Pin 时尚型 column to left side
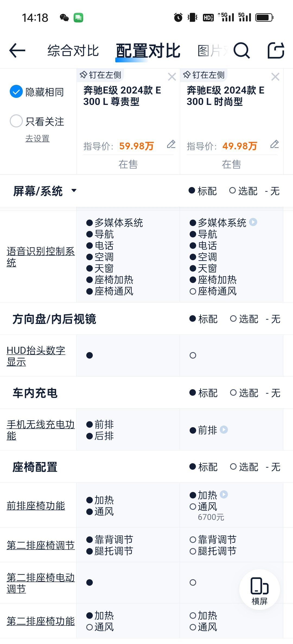This screenshot has height=644, width=293. [x=204, y=75]
